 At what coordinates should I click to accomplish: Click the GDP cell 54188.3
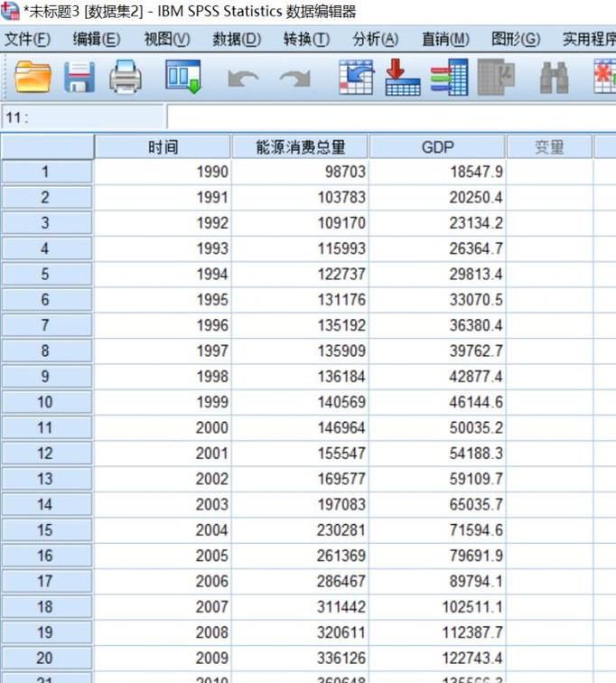pyautogui.click(x=437, y=453)
